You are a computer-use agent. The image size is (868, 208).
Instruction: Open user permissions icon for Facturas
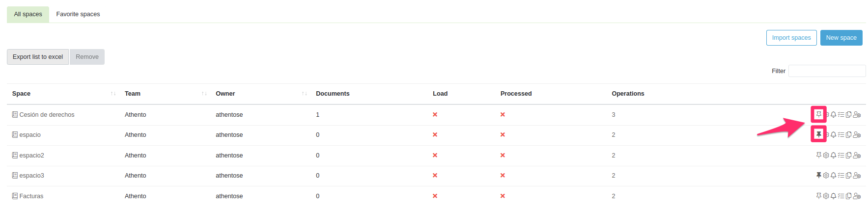(857, 196)
